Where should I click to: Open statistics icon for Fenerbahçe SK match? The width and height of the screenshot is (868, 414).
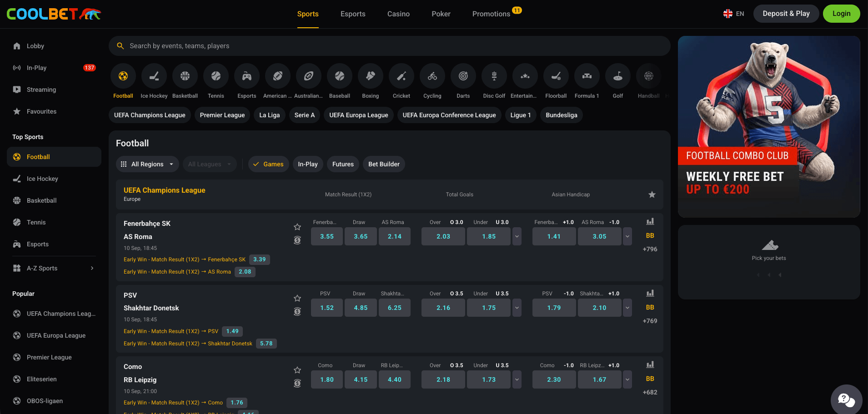pyautogui.click(x=650, y=221)
